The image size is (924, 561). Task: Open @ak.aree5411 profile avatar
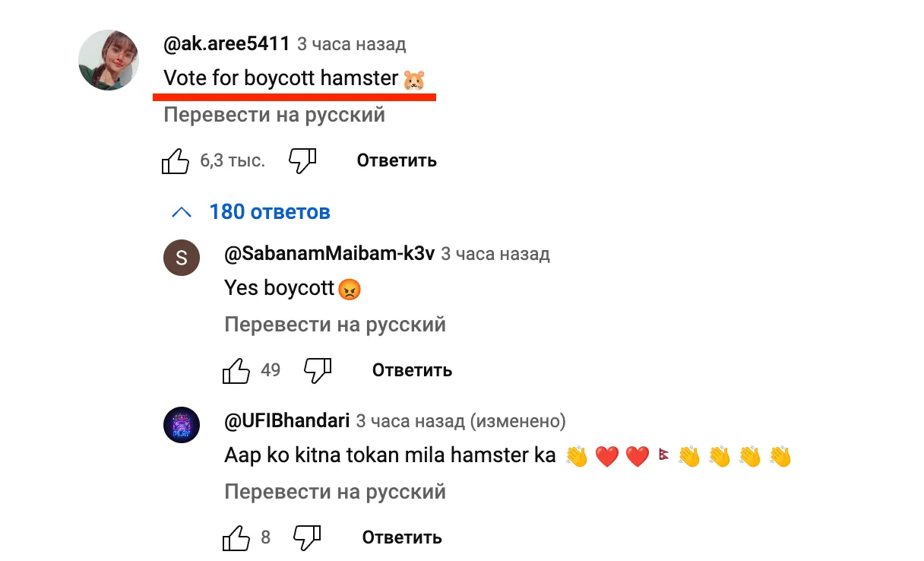[x=109, y=61]
